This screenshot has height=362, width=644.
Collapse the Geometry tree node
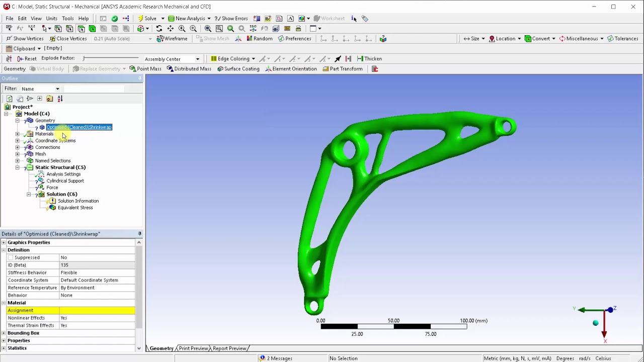(x=18, y=121)
